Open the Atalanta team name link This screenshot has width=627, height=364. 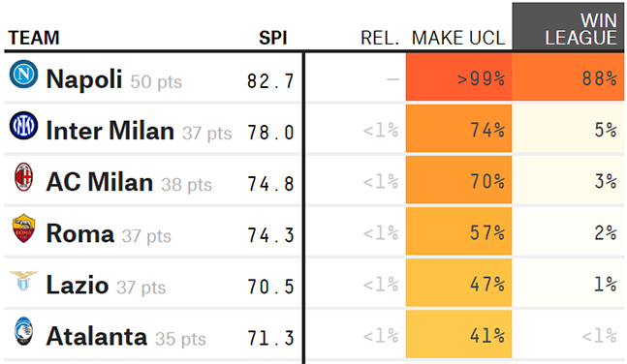tap(97, 336)
